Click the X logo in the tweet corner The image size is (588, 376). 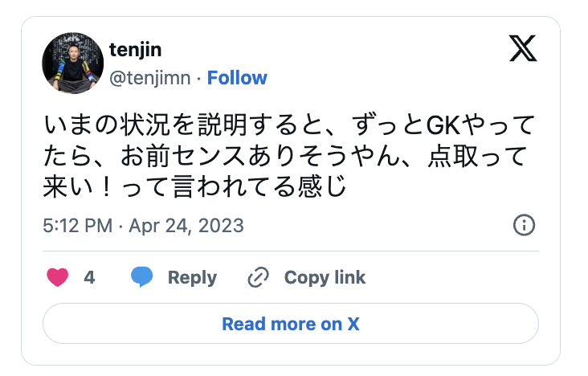(x=525, y=50)
